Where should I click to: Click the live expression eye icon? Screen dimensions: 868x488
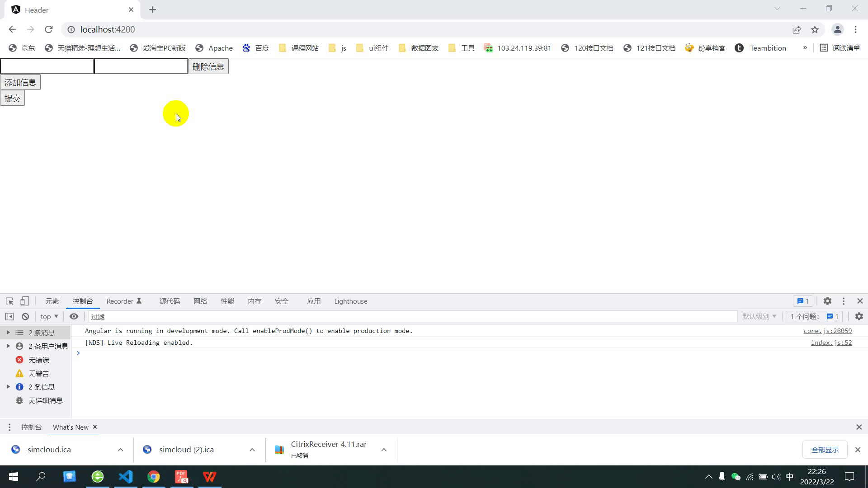[74, 317]
